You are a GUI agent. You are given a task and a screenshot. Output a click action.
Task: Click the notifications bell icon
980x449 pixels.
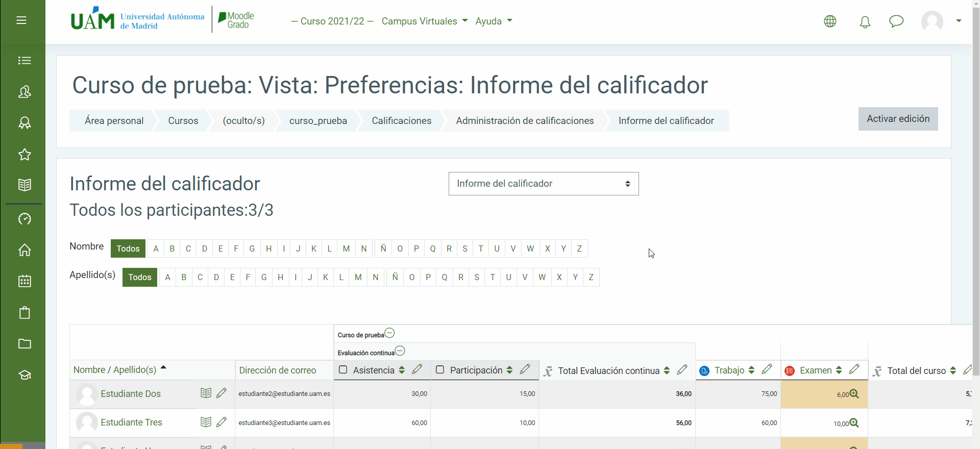pos(865,21)
